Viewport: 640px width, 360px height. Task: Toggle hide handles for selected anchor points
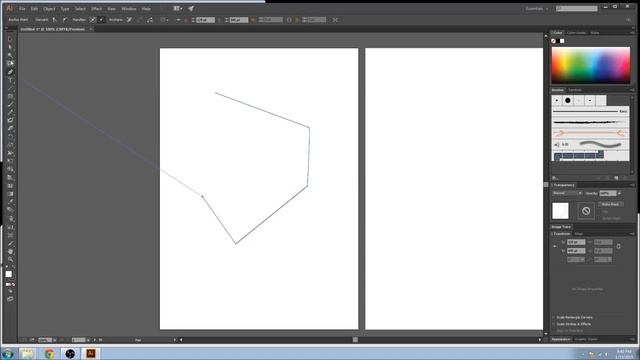101,20
